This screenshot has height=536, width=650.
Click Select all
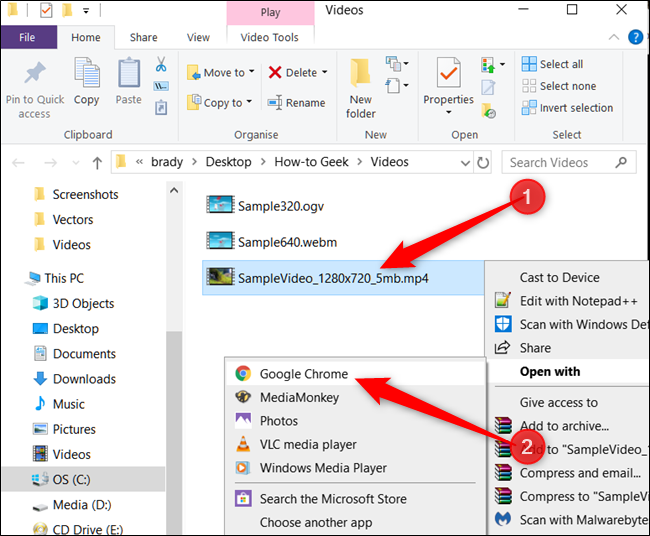pyautogui.click(x=553, y=64)
